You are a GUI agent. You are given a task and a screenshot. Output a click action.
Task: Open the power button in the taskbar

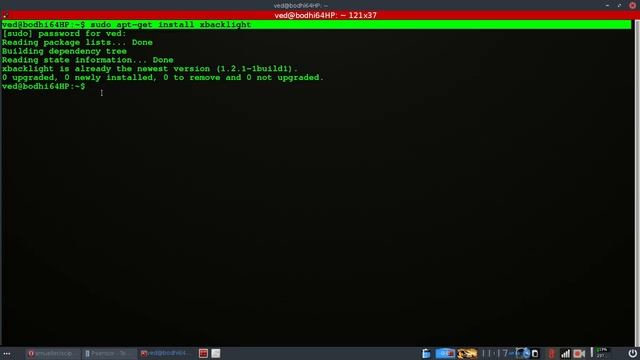[x=632, y=353]
